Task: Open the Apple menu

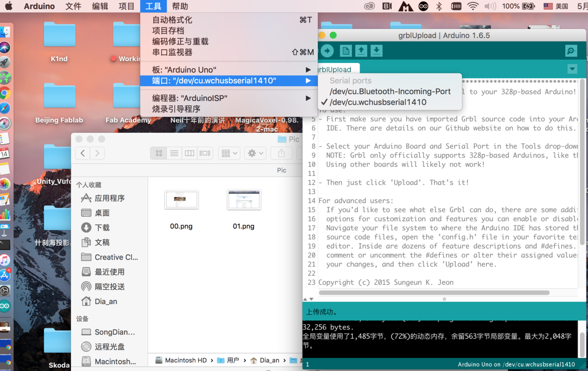Action: pos(9,6)
